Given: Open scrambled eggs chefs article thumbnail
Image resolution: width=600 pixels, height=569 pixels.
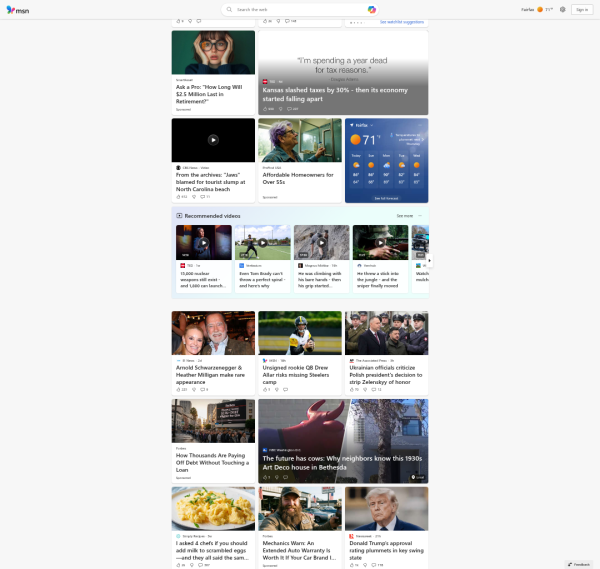Looking at the screenshot, I should (x=213, y=509).
